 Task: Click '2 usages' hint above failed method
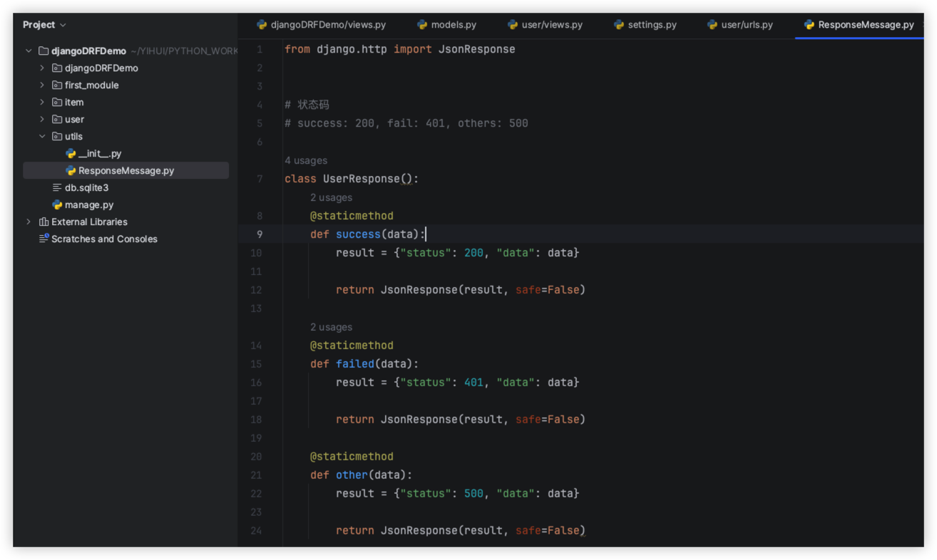(331, 328)
